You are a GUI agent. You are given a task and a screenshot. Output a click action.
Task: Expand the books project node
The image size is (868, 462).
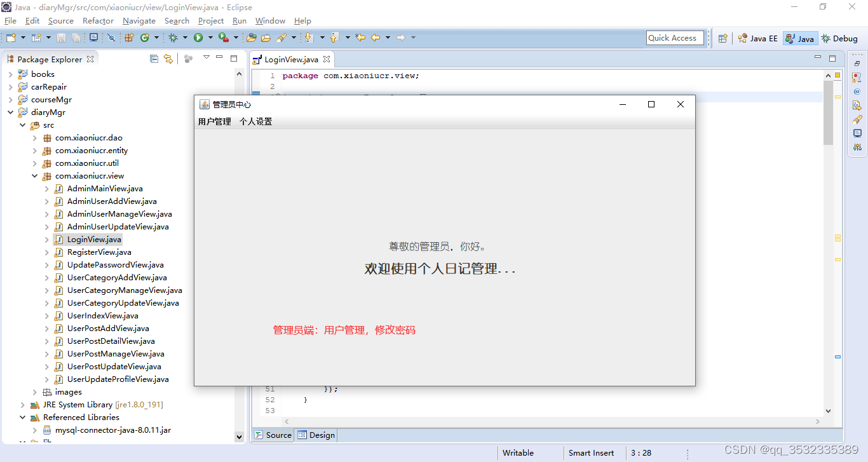tap(10, 74)
